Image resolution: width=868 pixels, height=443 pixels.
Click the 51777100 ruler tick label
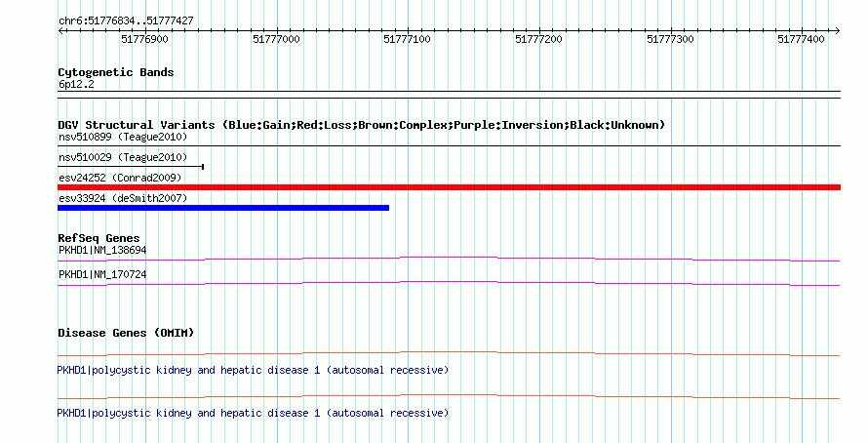point(407,39)
